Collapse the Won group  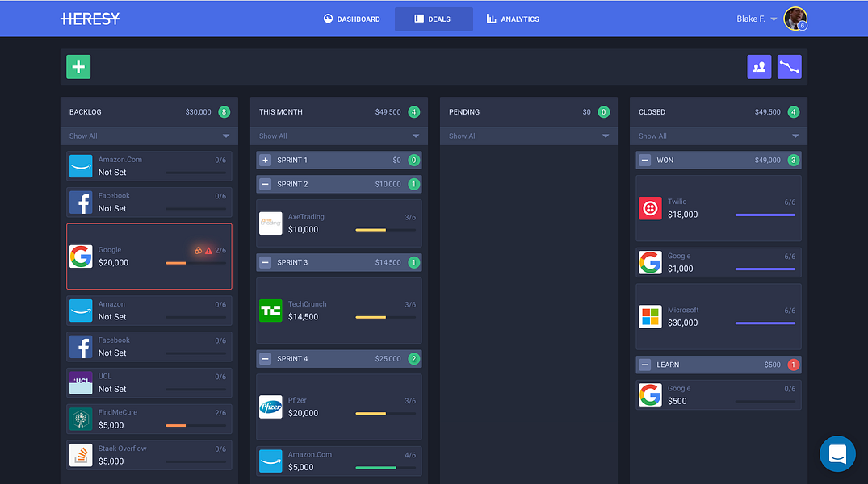coord(644,161)
